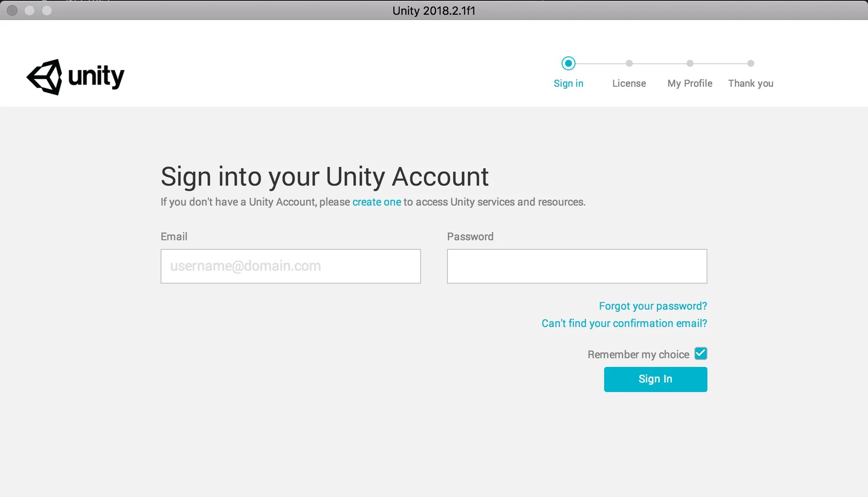This screenshot has width=868, height=497.
Task: Click the window close button
Action: (x=12, y=10)
